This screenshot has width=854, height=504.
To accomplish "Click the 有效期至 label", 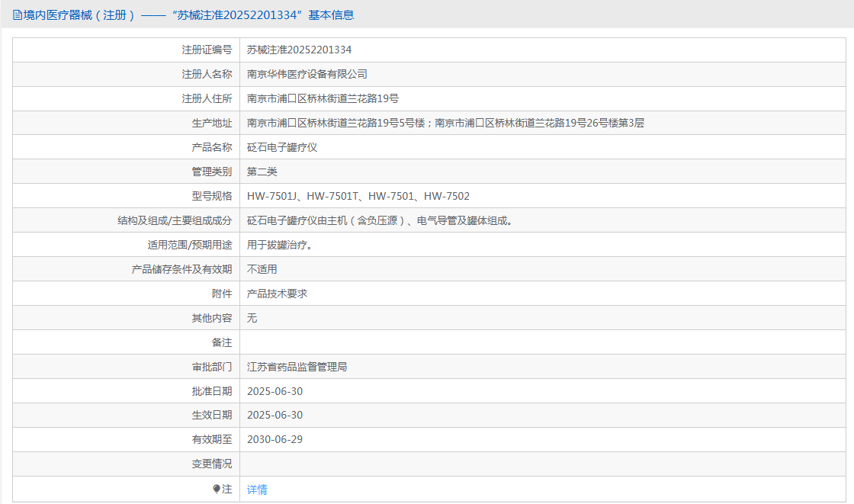I will coord(212,440).
